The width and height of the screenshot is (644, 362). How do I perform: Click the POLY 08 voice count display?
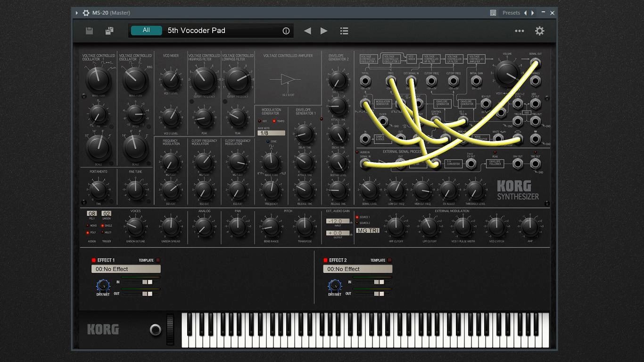(x=91, y=214)
